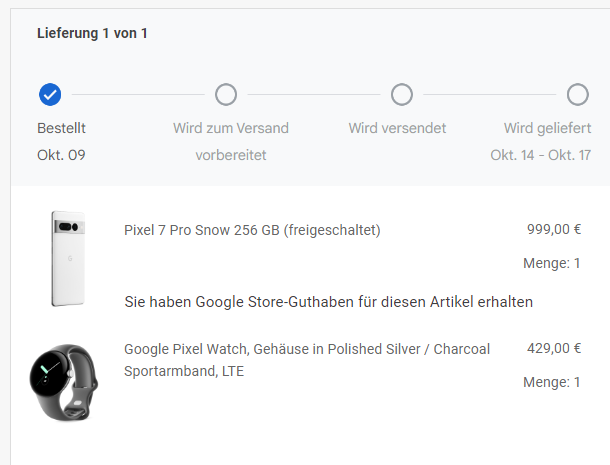
Task: Click the 999,00 € price
Action: (x=554, y=229)
